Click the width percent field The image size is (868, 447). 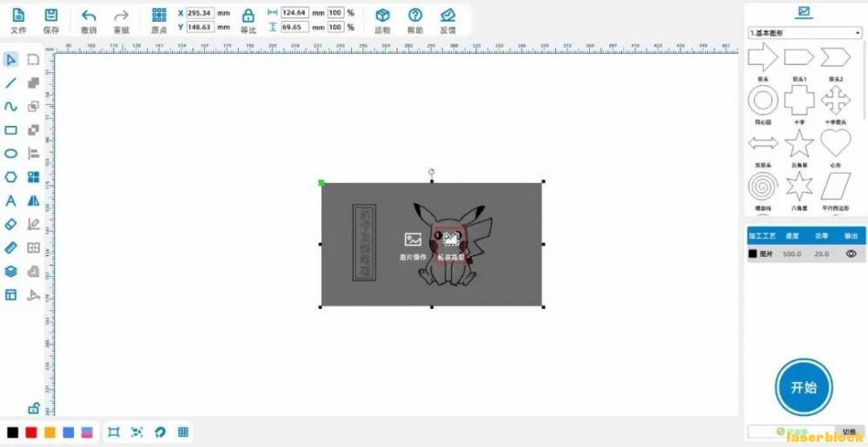point(335,12)
